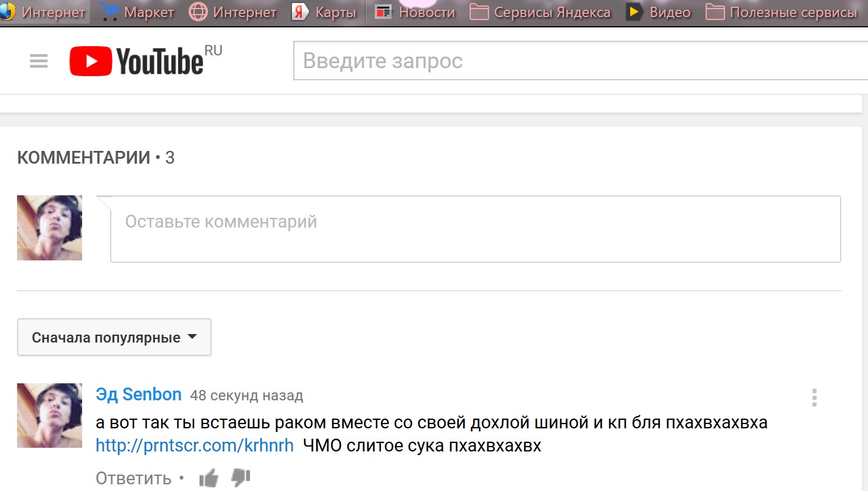Open the Карты bookmark

[324, 12]
